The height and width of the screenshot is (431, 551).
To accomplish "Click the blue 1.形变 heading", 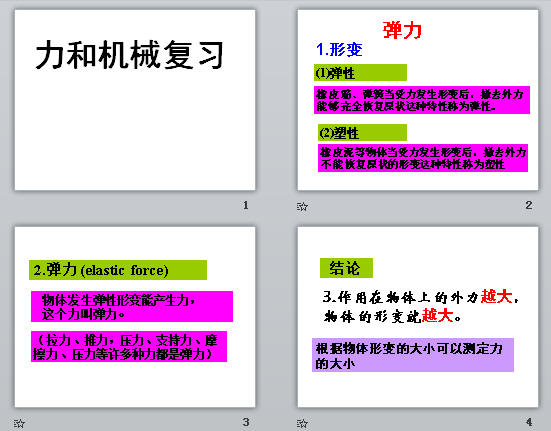I will click(339, 50).
